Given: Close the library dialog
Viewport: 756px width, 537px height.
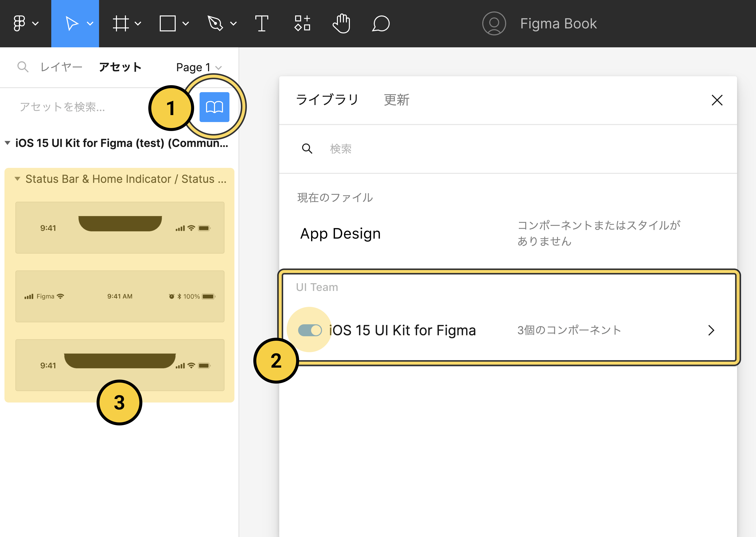Looking at the screenshot, I should click(x=717, y=100).
